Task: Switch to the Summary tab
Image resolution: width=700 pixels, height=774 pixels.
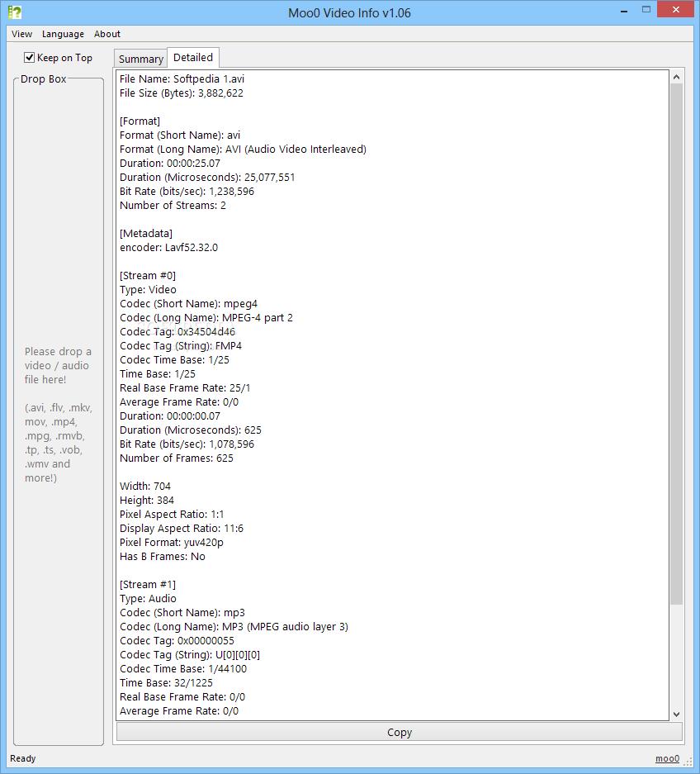Action: click(140, 59)
